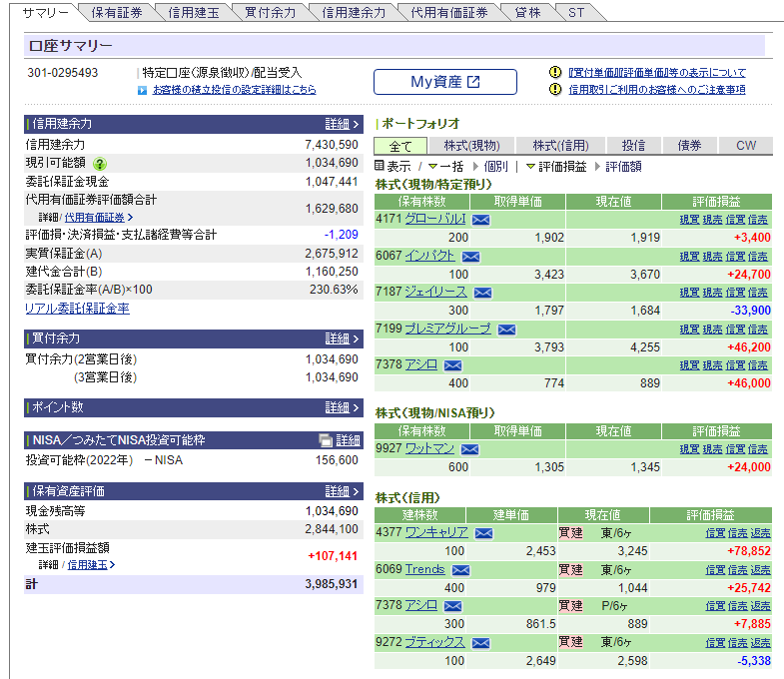Screen dimensions: 784x679
Task: Open stock link ブティックス
Action: coord(435,642)
